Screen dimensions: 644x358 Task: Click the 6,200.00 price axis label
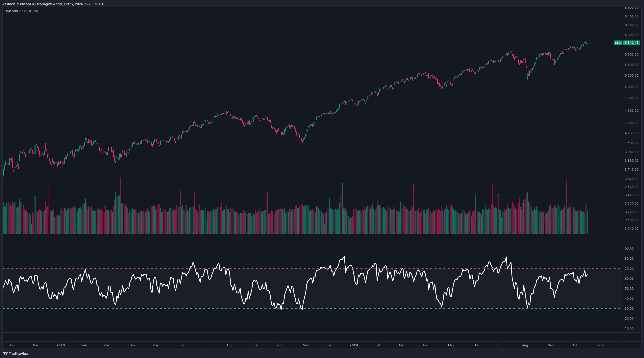point(632,25)
